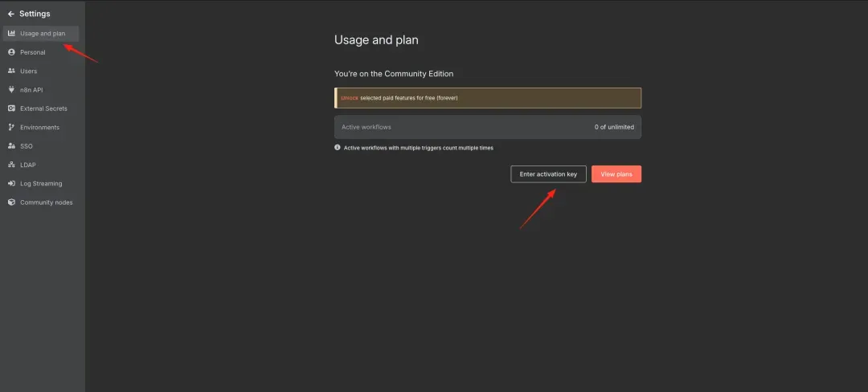
Task: Click the Log Streaming sign-in icon
Action: point(11,183)
